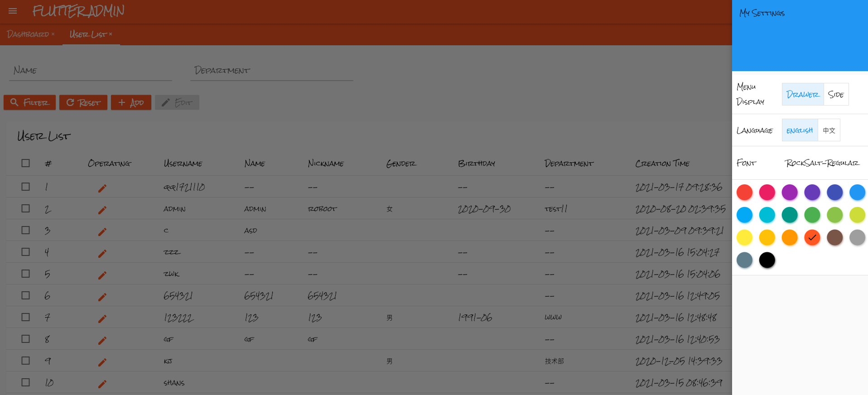This screenshot has width=868, height=395.
Task: Click username cell qq1721110
Action: pyautogui.click(x=184, y=187)
